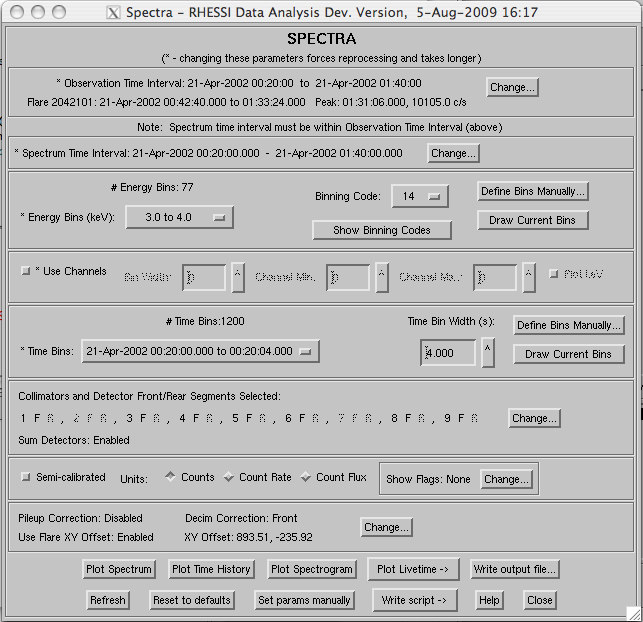Click the Reset to defaults button

(192, 600)
